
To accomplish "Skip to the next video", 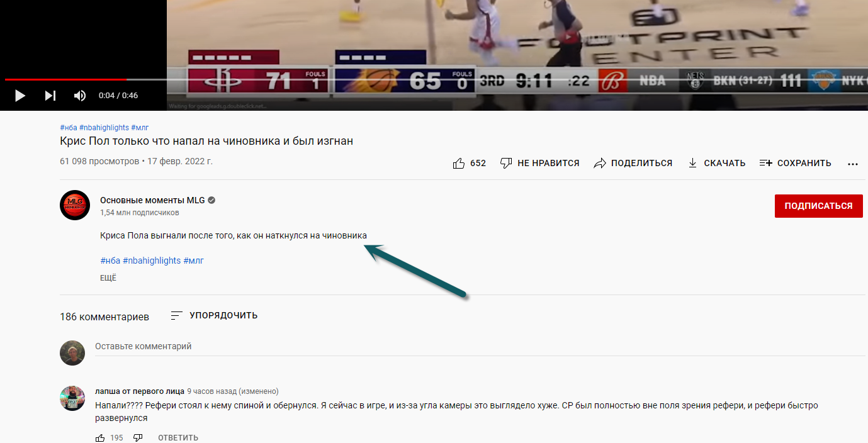I will tap(50, 96).
